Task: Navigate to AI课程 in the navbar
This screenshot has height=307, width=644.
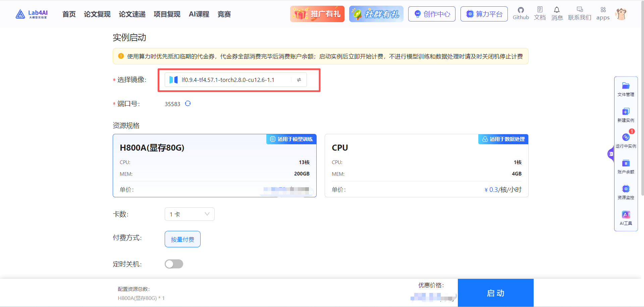Action: pos(199,14)
